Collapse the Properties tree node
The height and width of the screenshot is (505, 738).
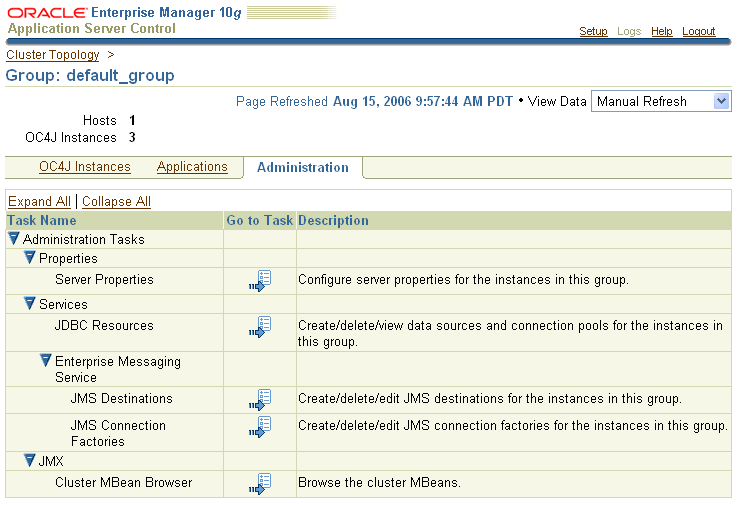click(30, 257)
